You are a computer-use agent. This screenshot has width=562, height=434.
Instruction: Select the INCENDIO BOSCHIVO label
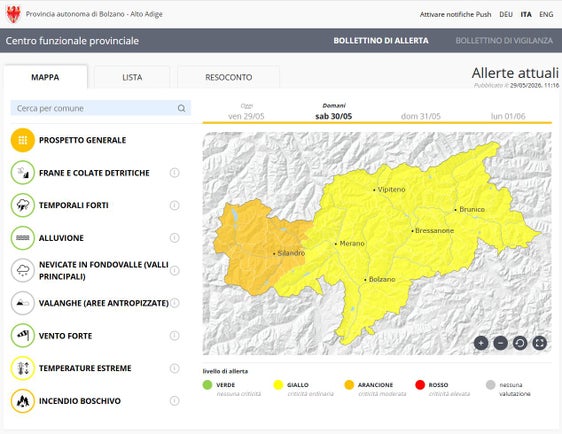coord(80,401)
